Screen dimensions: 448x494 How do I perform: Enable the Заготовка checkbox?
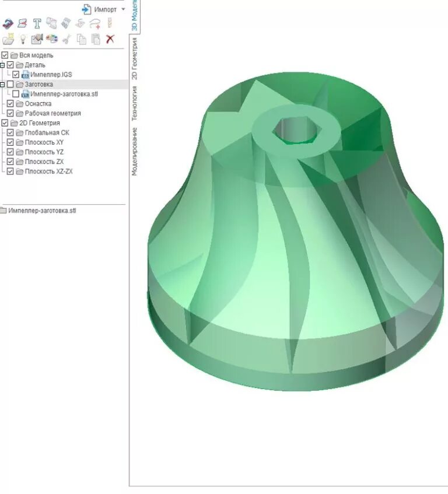10,84
